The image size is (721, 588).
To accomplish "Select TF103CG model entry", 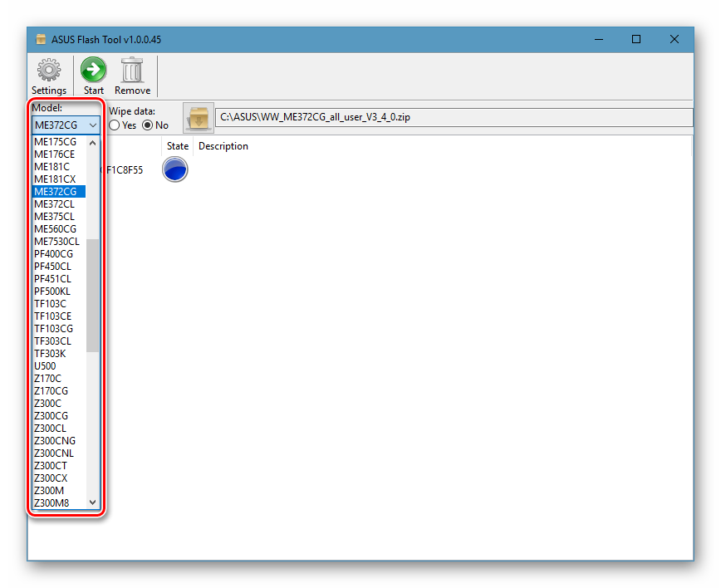I will click(x=59, y=328).
